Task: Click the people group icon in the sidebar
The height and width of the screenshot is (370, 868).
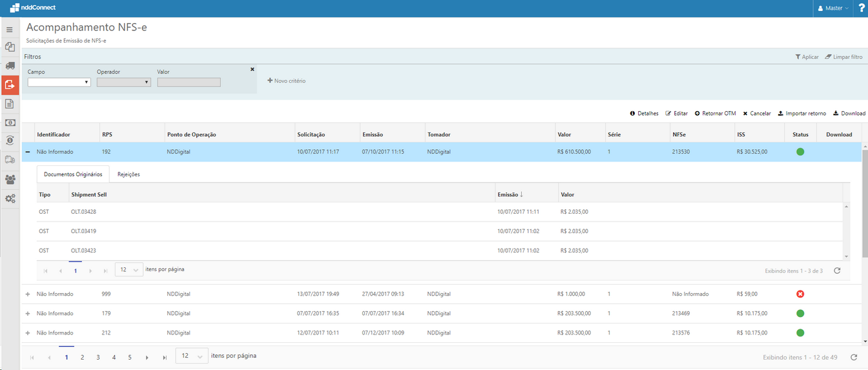Action: click(10, 179)
